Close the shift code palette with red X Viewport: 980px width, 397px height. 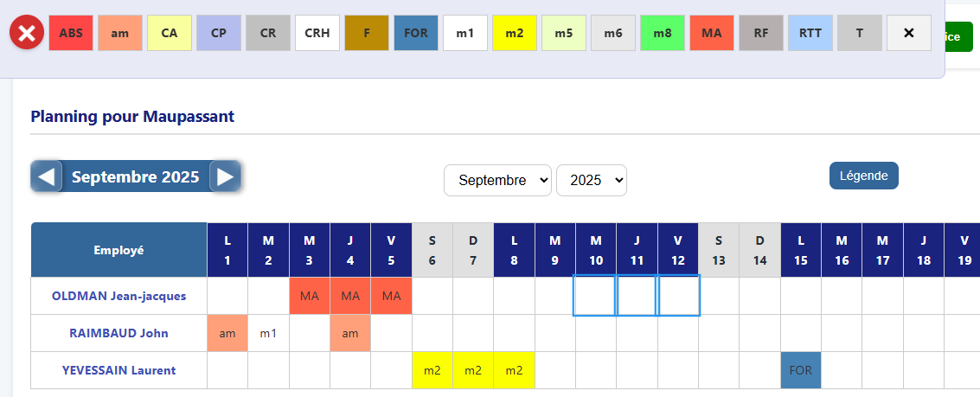[x=27, y=34]
